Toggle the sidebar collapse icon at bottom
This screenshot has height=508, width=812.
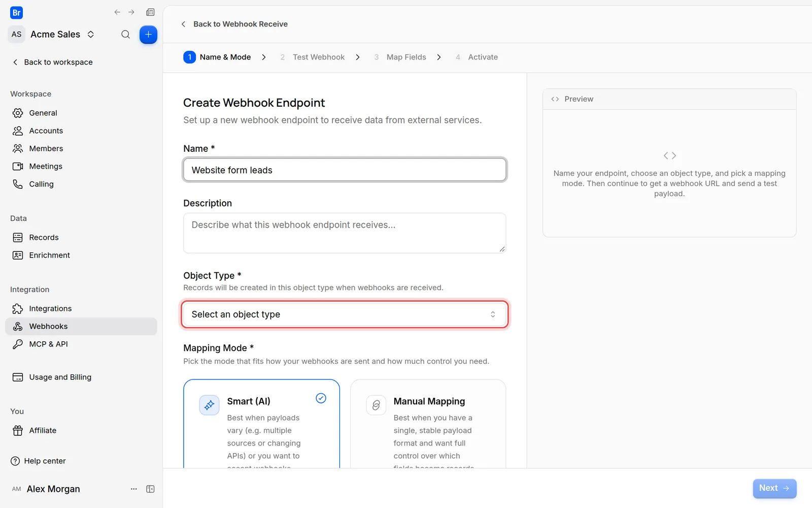(150, 489)
